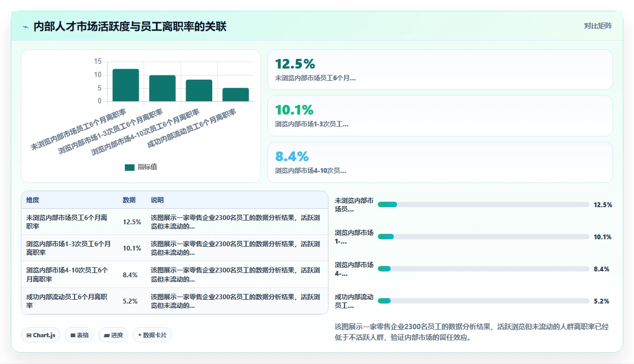Toggle the 指标值 legend swatch in chart
This screenshot has width=634, height=364.
[x=129, y=167]
